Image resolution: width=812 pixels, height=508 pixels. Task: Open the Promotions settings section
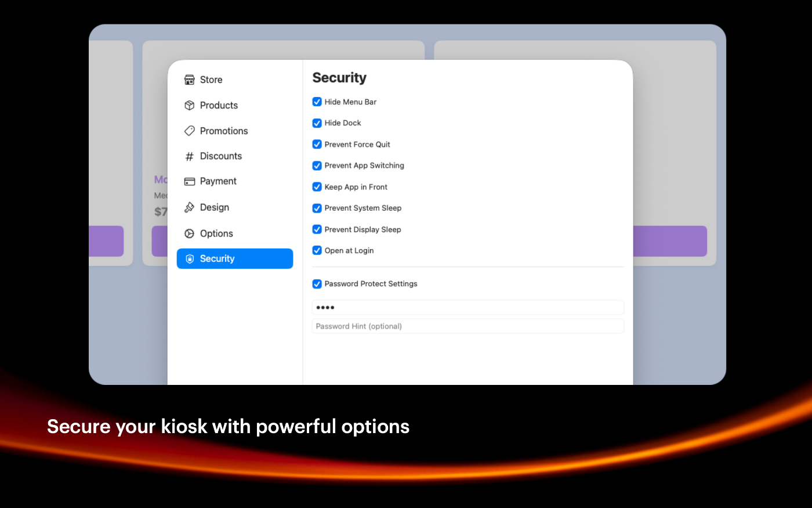(x=224, y=131)
